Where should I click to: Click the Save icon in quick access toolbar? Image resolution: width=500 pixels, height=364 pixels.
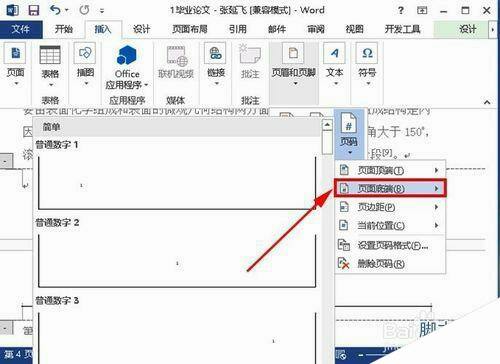click(33, 10)
